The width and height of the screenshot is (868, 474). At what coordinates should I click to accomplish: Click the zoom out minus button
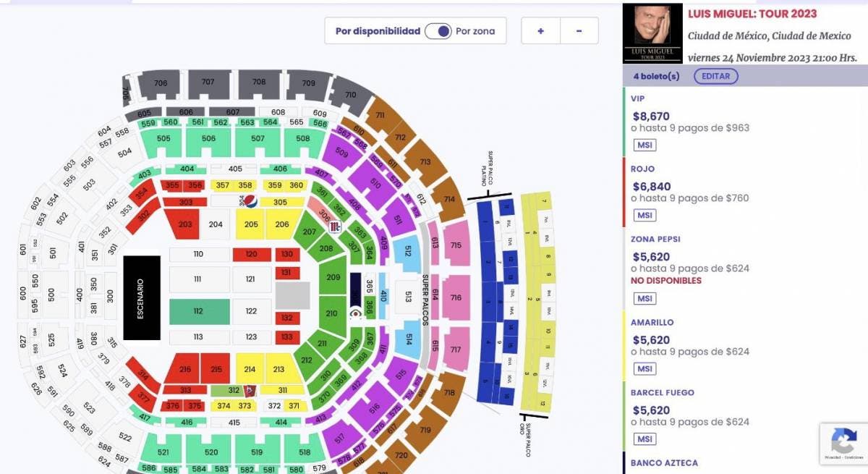[x=579, y=31]
